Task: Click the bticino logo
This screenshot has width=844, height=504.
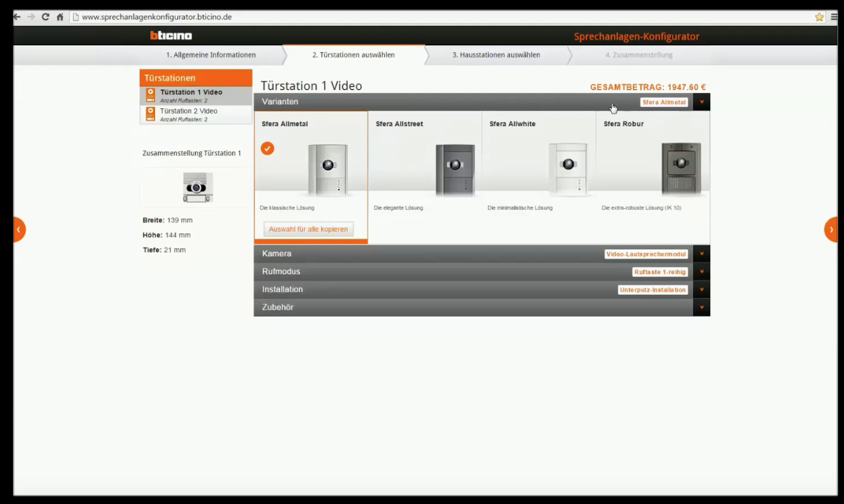Action: pyautogui.click(x=171, y=36)
